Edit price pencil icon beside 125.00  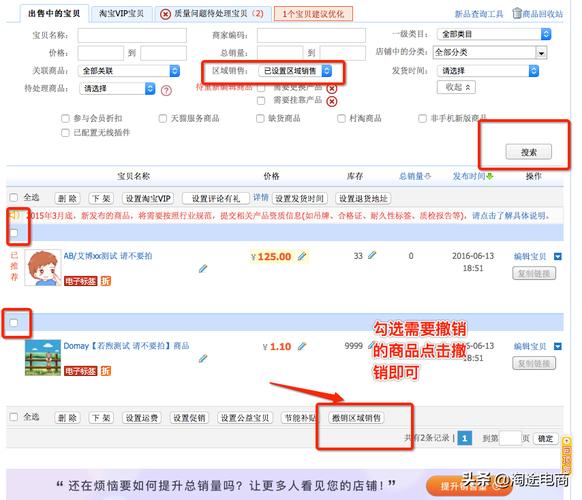pos(302,256)
